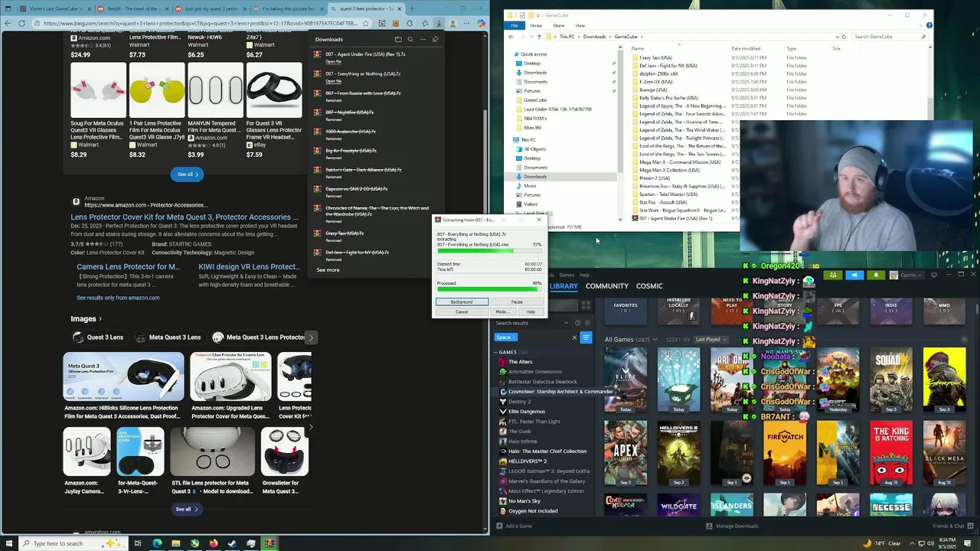
Task: Clear Steam library filter with X icon
Action: point(574,337)
